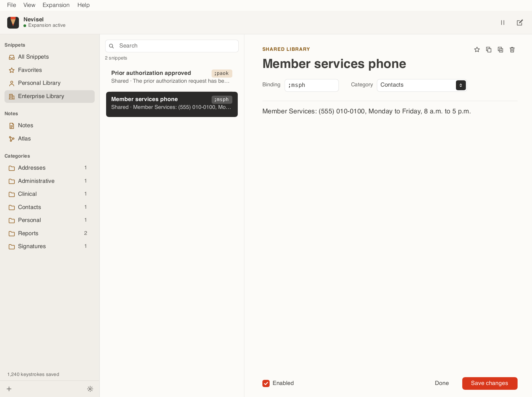Screen dimensions: 532x397
Task: Focus the snippet Search field
Action: (172, 46)
